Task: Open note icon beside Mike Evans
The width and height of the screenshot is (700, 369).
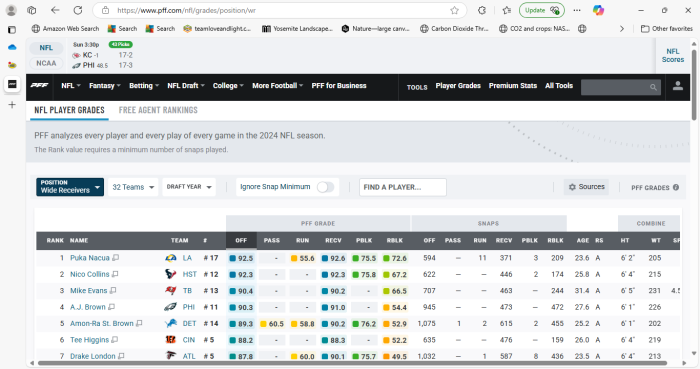Action: [113, 290]
